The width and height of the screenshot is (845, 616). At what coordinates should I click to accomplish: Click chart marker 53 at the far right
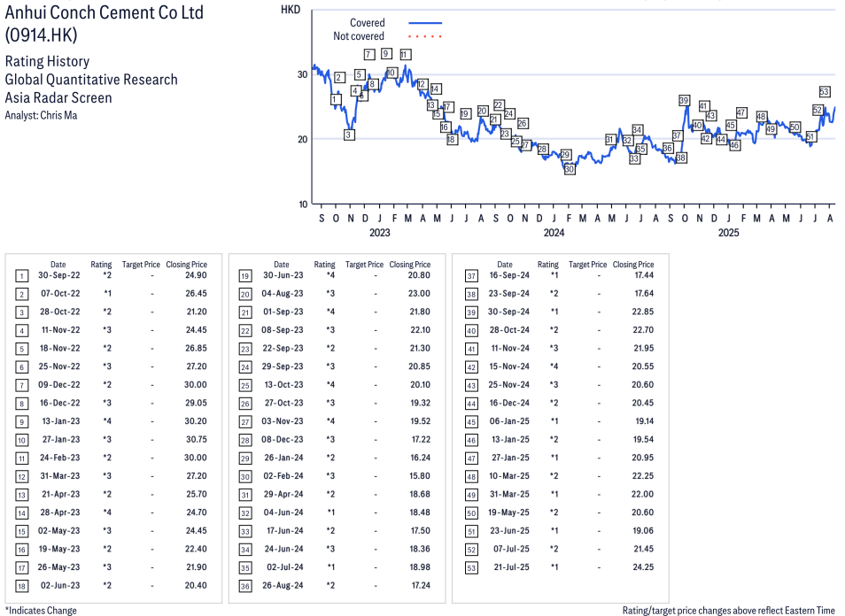(x=824, y=91)
